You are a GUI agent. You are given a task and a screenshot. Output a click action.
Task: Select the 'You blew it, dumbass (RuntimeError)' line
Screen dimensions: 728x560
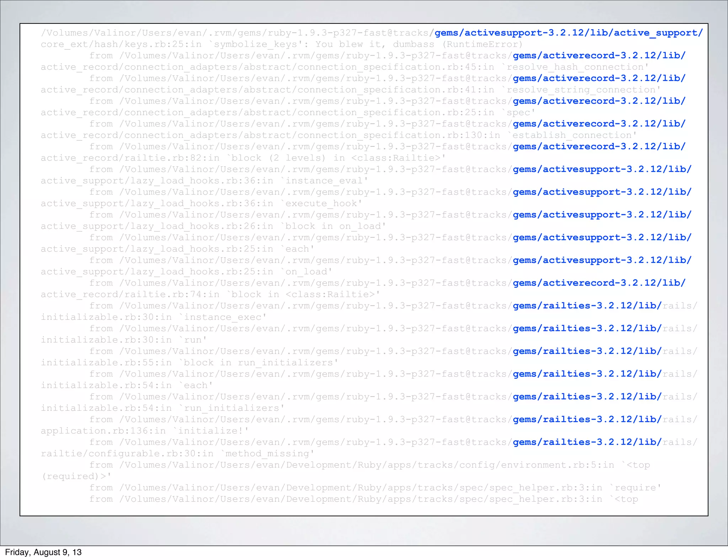pos(282,44)
